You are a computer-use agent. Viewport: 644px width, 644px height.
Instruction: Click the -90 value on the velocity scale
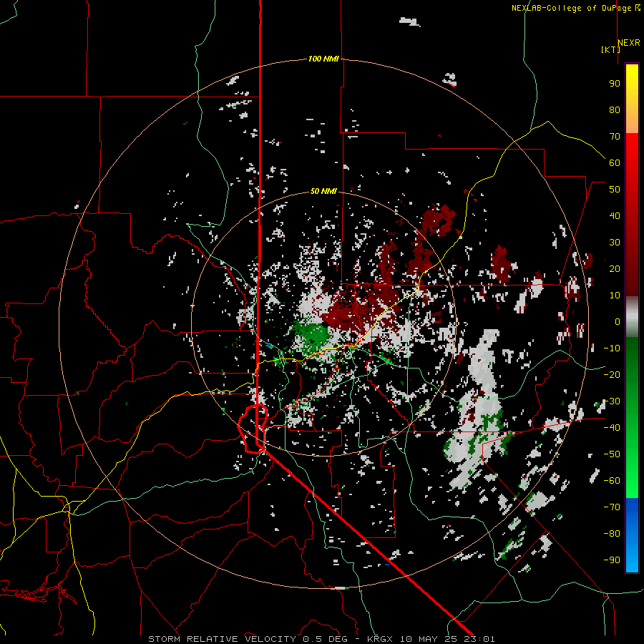click(x=612, y=560)
